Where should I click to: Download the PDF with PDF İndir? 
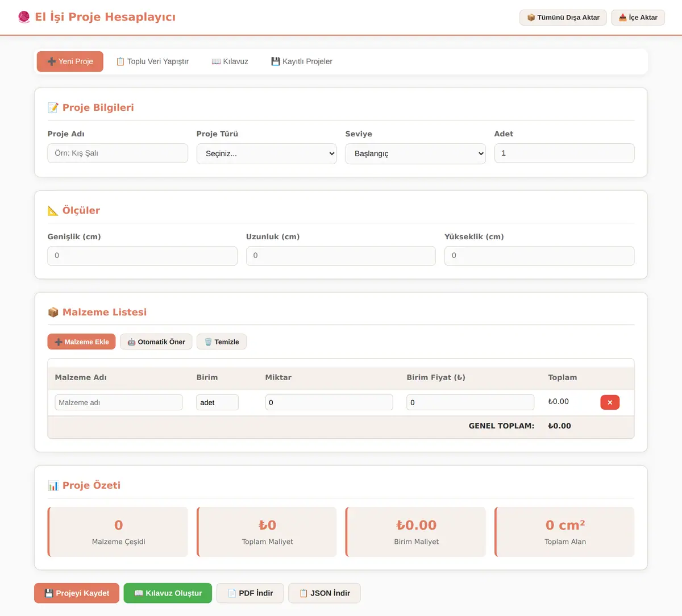250,593
